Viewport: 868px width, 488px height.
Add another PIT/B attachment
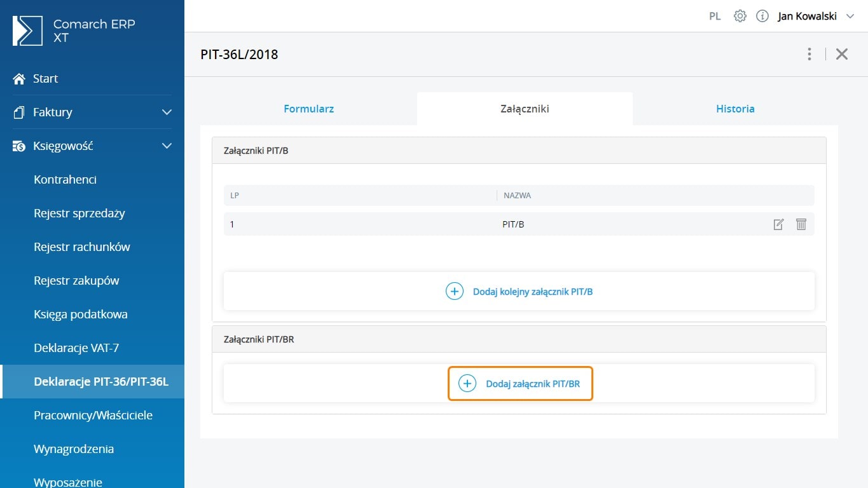point(519,292)
